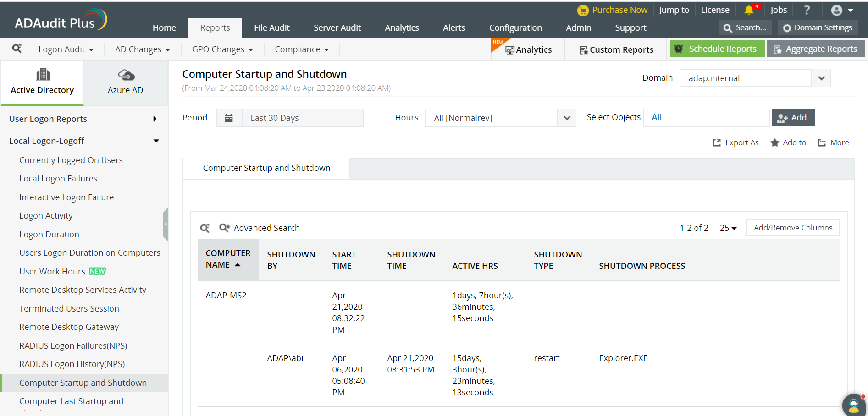This screenshot has height=416, width=868.
Task: Select the Azure AD cloud icon
Action: [126, 75]
